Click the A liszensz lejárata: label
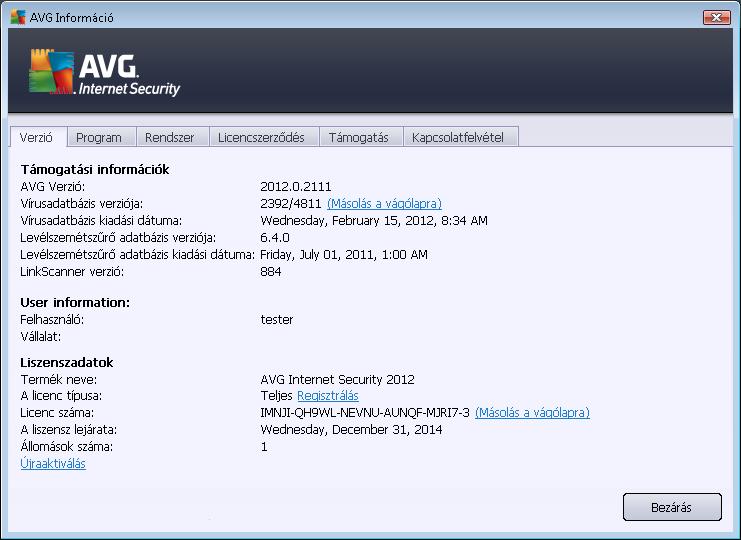This screenshot has height=540, width=741. tap(69, 429)
